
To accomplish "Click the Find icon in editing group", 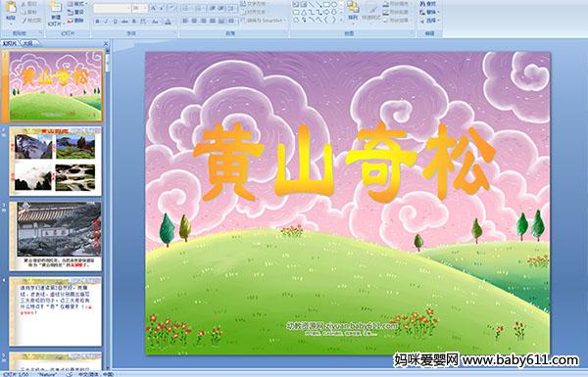I will coord(428,4).
